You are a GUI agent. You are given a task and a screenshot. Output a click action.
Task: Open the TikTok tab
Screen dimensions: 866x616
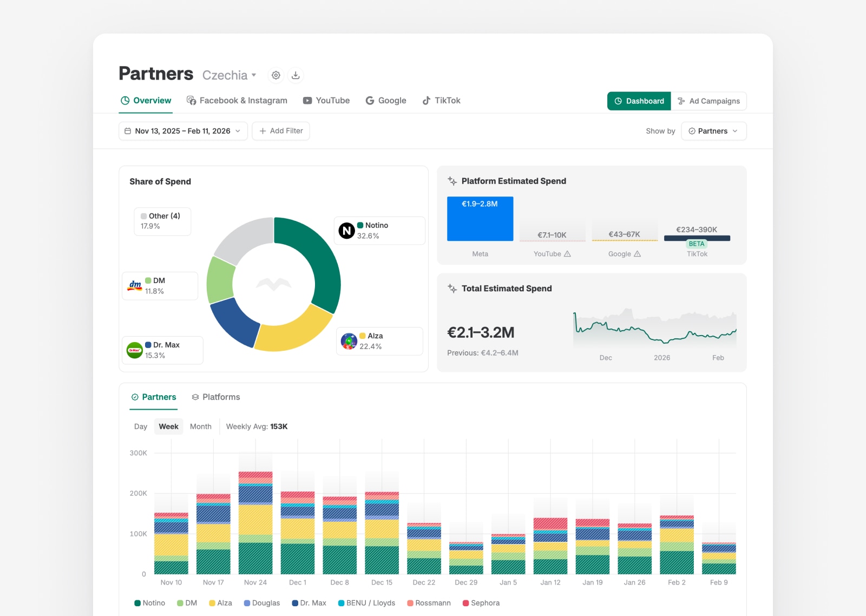point(441,101)
